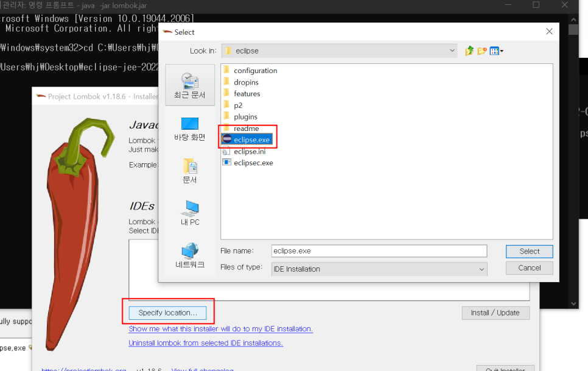This screenshot has width=588, height=371.
Task: Close the Select dialog window
Action: click(x=549, y=32)
